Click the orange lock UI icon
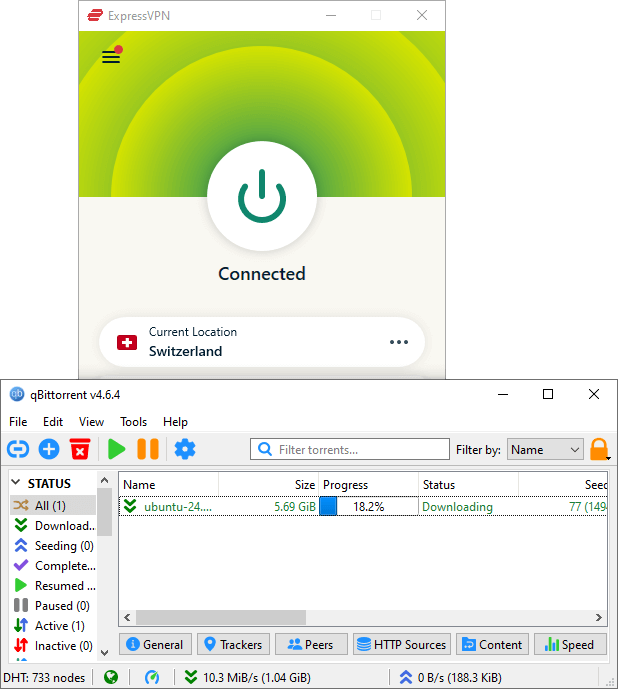Viewport: 618px width, 689px height. [599, 449]
